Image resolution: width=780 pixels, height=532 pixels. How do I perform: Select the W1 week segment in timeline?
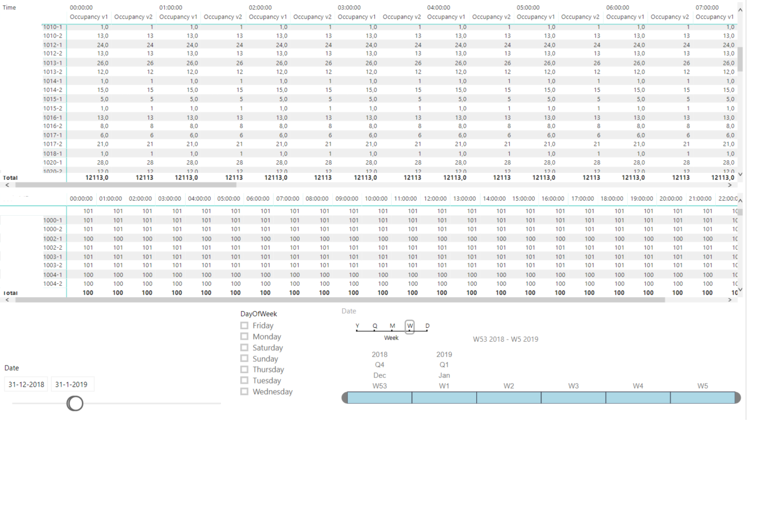coord(444,398)
